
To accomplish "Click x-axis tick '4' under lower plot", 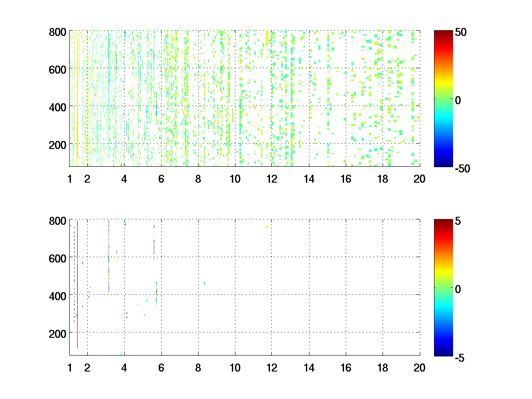I will pos(124,368).
